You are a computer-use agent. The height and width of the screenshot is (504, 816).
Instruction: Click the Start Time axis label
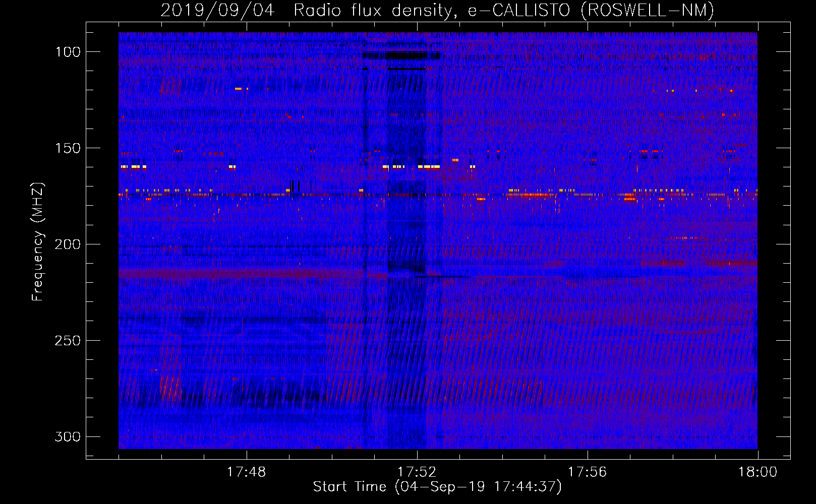(x=437, y=487)
